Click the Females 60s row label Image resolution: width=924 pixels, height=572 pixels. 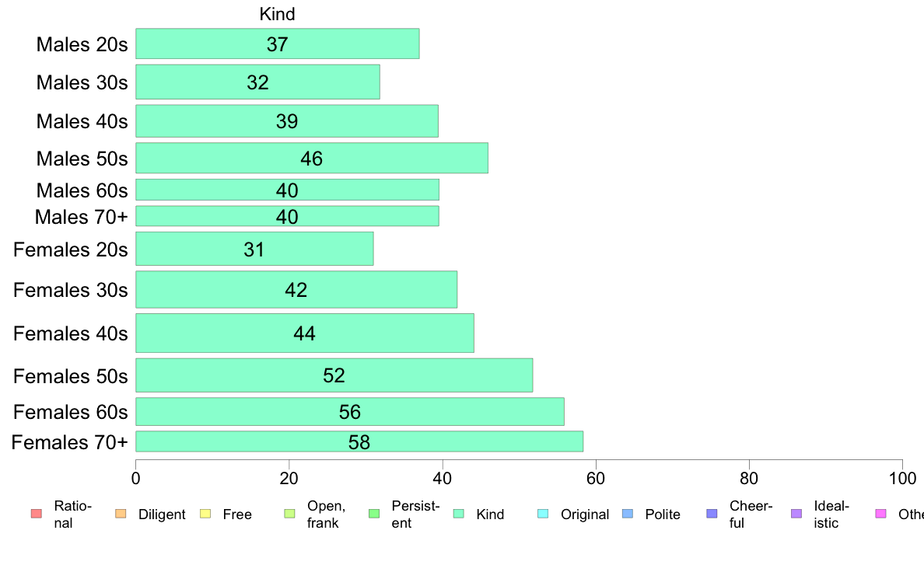pyautogui.click(x=71, y=412)
